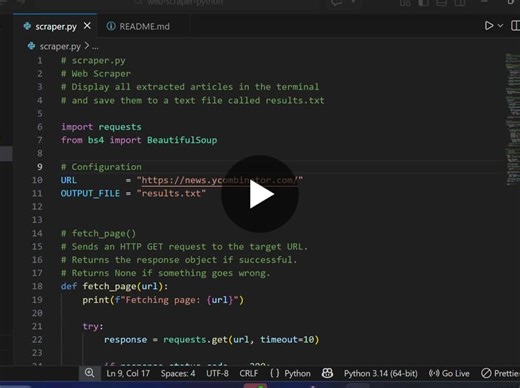
Task: Run the Python file with the play icon
Action: (489, 26)
